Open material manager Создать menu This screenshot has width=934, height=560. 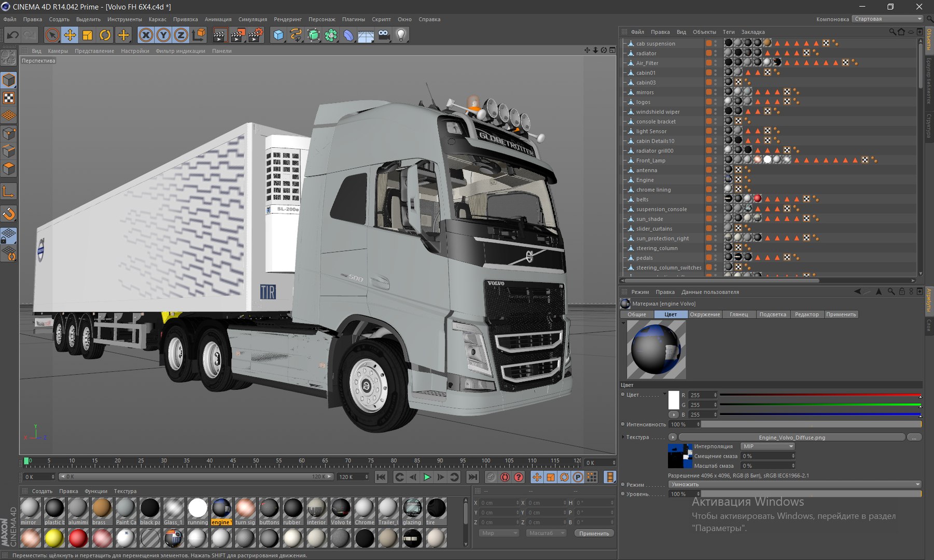click(x=42, y=491)
